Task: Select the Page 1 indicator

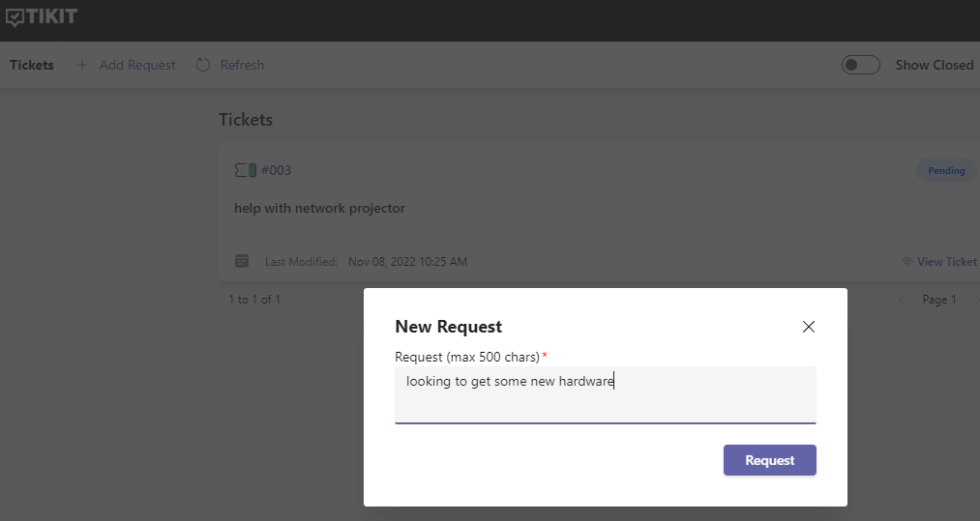Action: 939,300
